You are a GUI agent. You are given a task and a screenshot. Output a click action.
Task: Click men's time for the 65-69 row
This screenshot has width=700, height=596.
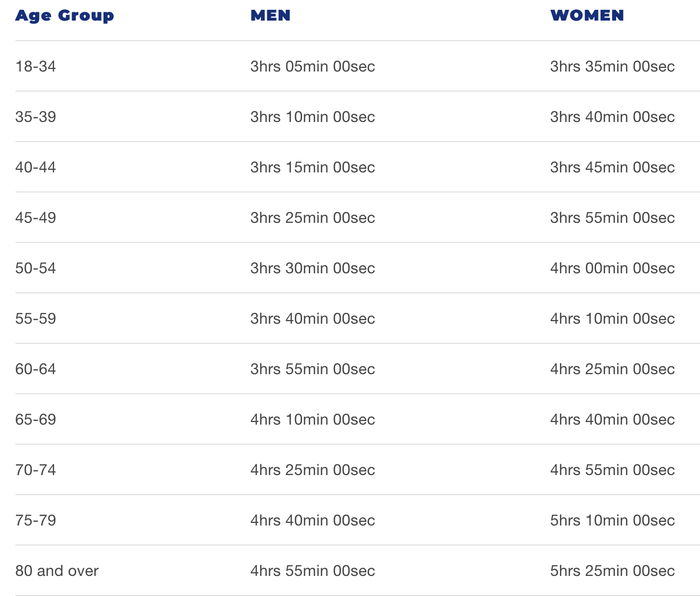313,419
